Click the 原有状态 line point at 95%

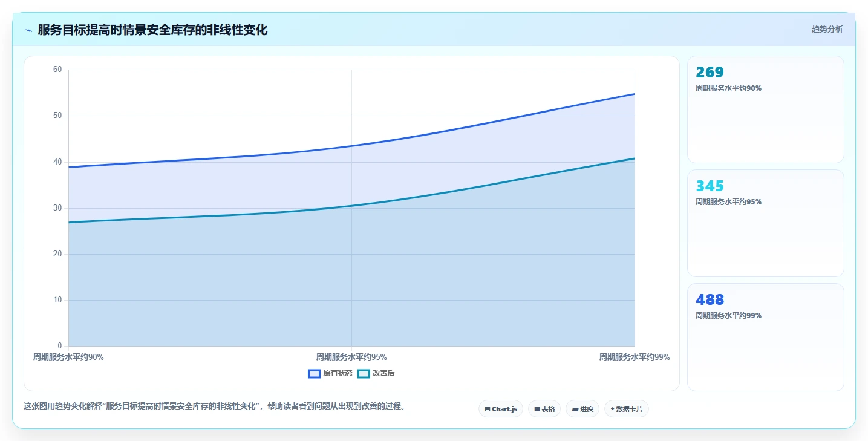351,146
